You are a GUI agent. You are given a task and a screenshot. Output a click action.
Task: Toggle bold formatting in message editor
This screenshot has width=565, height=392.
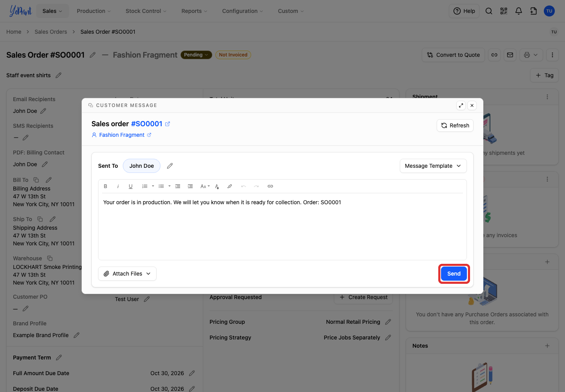[106, 186]
